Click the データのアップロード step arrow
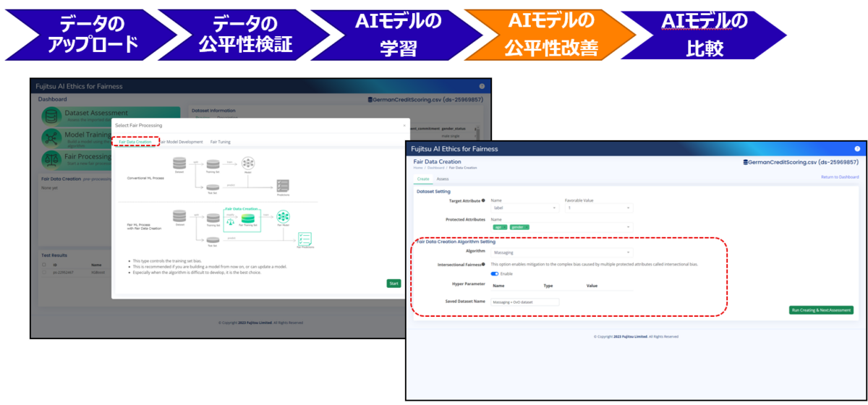The height and width of the screenshot is (405, 868). [91, 34]
